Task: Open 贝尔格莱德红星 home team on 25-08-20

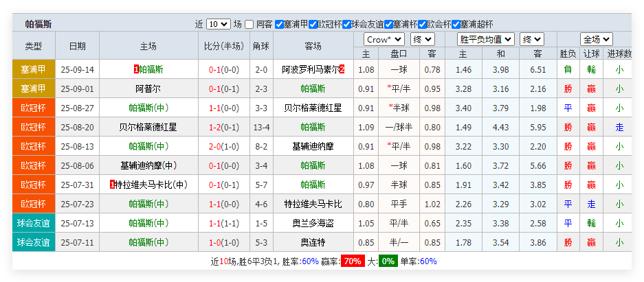Action: click(148, 127)
